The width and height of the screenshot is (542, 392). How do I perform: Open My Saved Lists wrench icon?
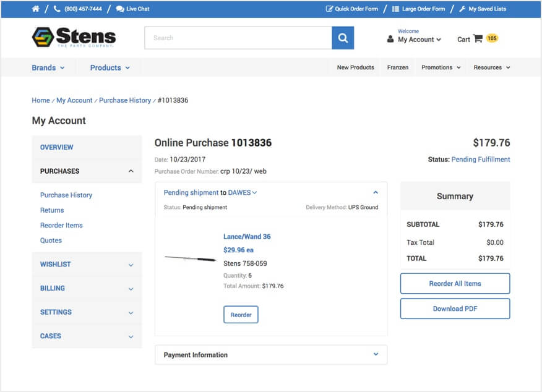click(x=462, y=9)
